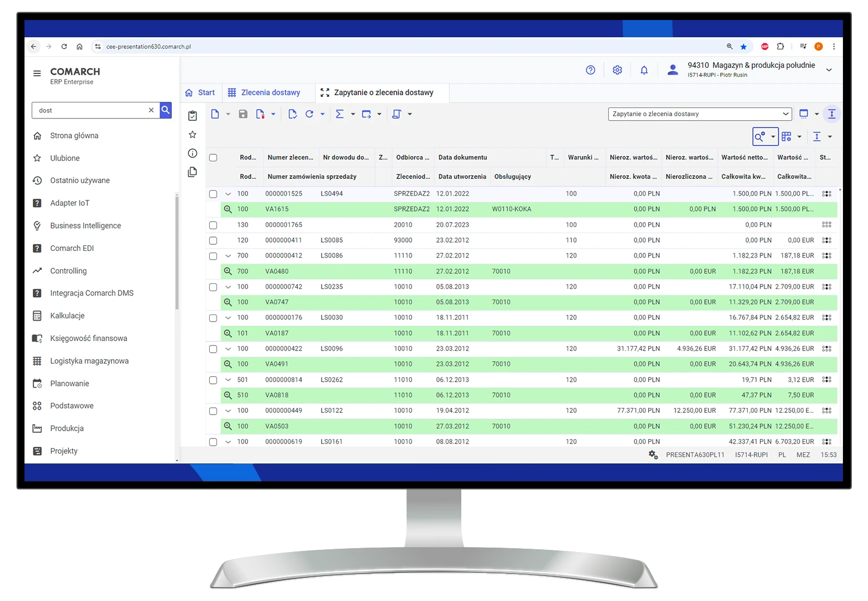
Task: Open the help question-mark icon
Action: (590, 70)
